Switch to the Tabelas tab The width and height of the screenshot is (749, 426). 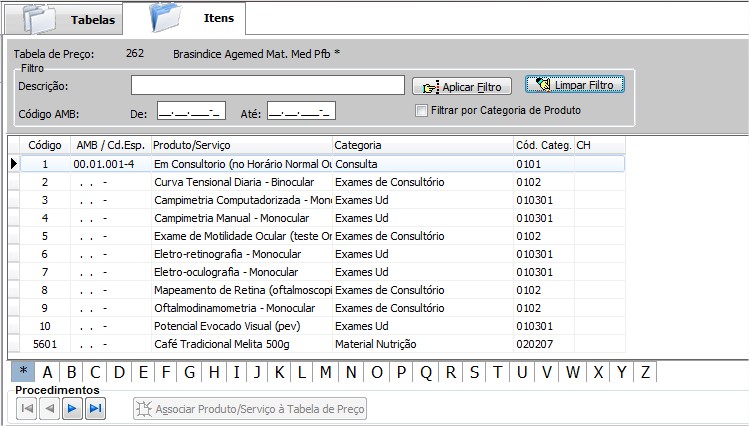point(92,20)
